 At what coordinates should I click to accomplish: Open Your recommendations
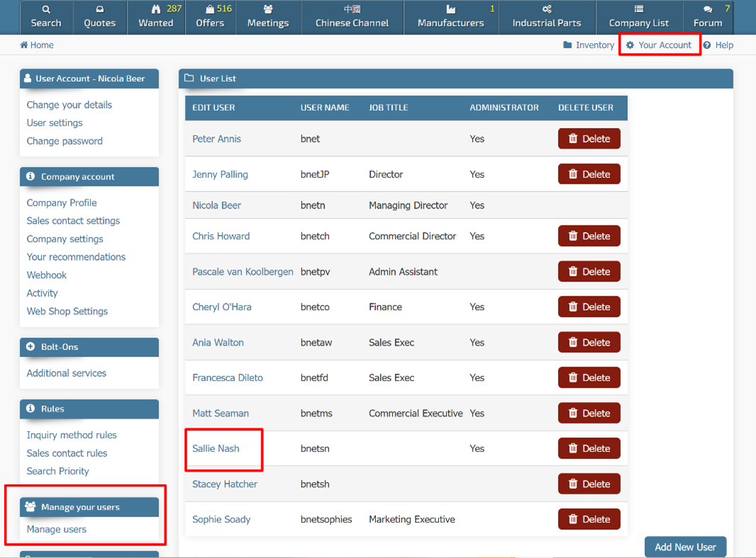pyautogui.click(x=76, y=257)
